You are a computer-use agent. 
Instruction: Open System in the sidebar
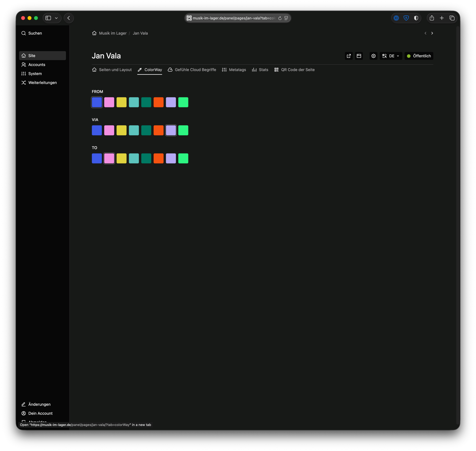click(42, 74)
